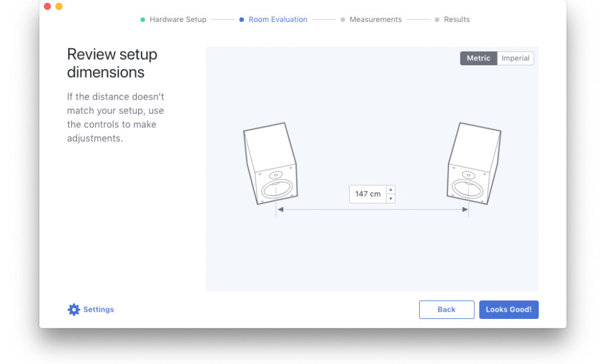Open the Settings text link
607x364 pixels.
coord(98,309)
